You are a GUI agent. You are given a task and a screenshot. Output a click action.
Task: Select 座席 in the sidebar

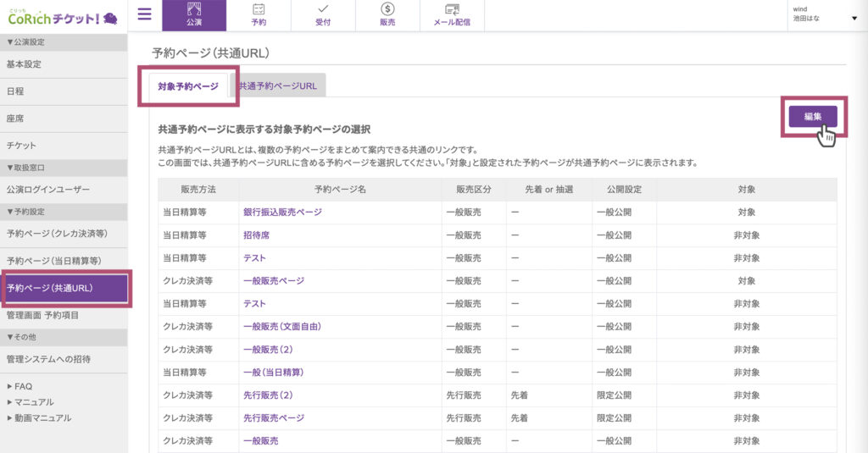tap(15, 119)
